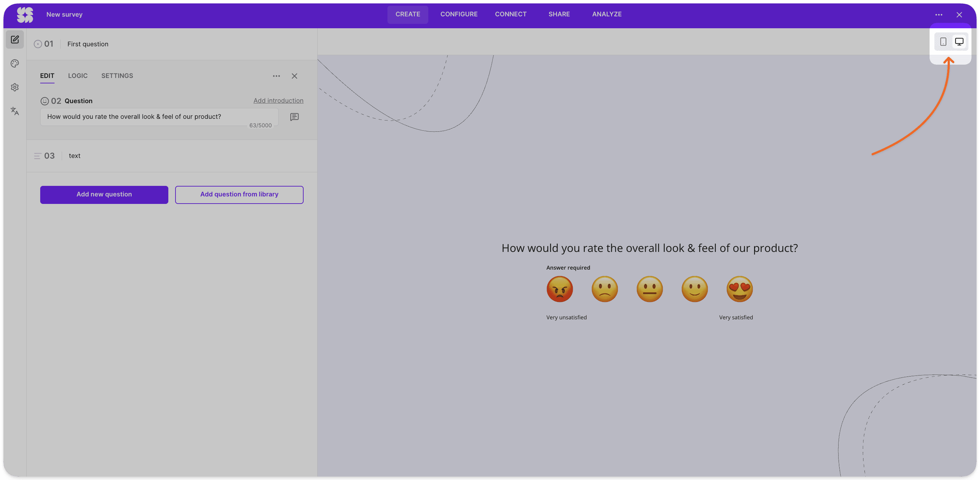Image resolution: width=980 pixels, height=480 pixels.
Task: Switch preview to mobile view
Action: [x=943, y=42]
